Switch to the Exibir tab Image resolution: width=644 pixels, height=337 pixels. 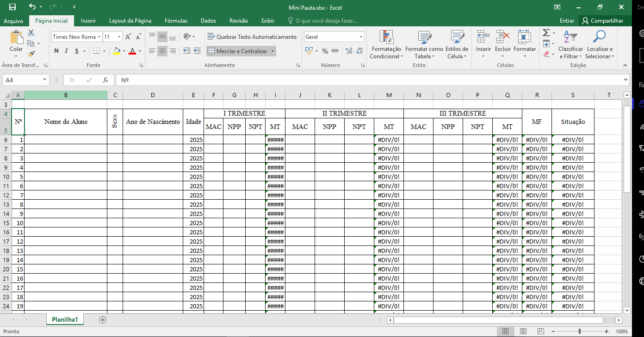(x=268, y=21)
